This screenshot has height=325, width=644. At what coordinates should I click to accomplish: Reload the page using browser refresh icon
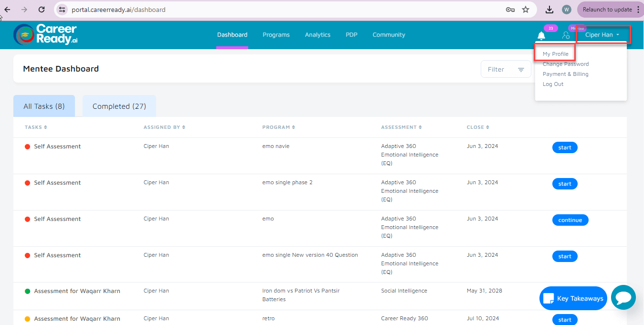click(42, 10)
